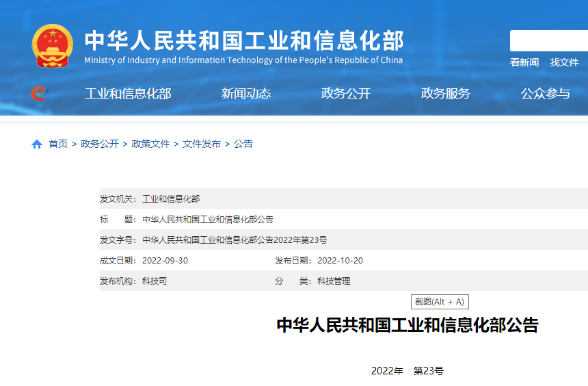The height and width of the screenshot is (386, 588).
Task: Click the English ministry name subtitle
Action: pos(243,60)
